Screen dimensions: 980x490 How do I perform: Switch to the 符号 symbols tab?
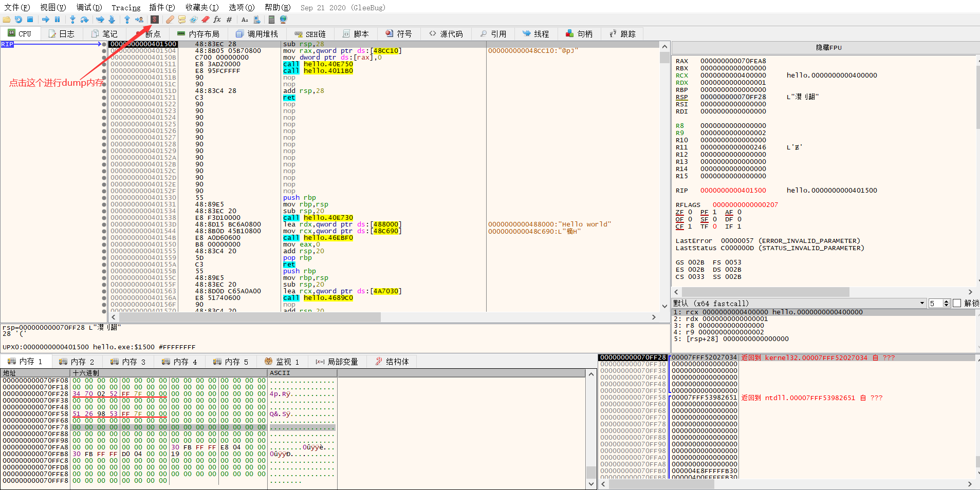click(399, 33)
